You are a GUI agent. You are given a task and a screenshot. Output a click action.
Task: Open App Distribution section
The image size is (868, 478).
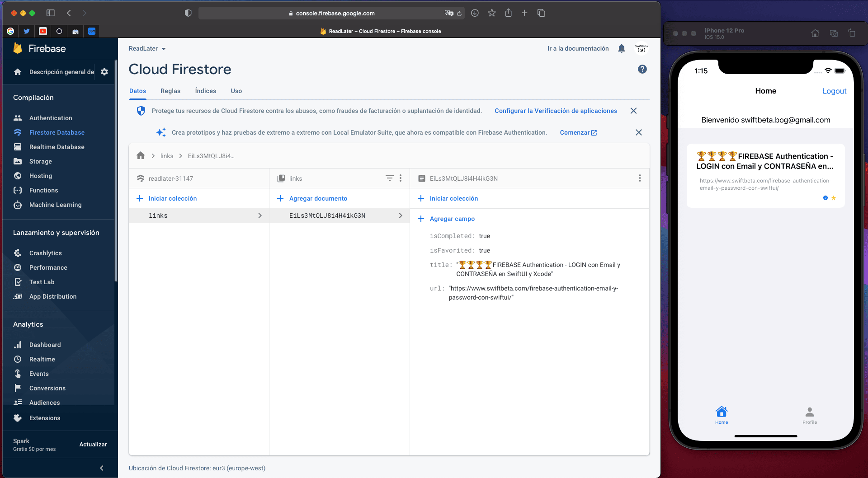[x=52, y=296]
